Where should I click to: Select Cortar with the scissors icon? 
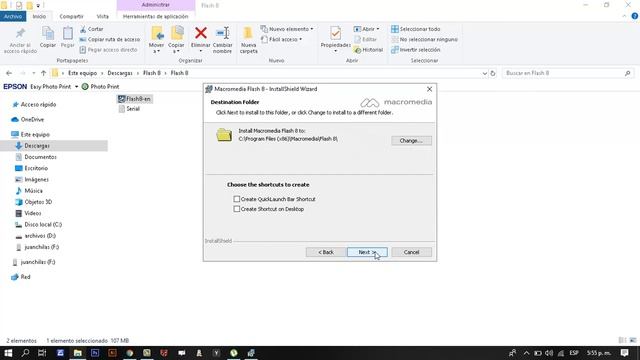pos(92,29)
